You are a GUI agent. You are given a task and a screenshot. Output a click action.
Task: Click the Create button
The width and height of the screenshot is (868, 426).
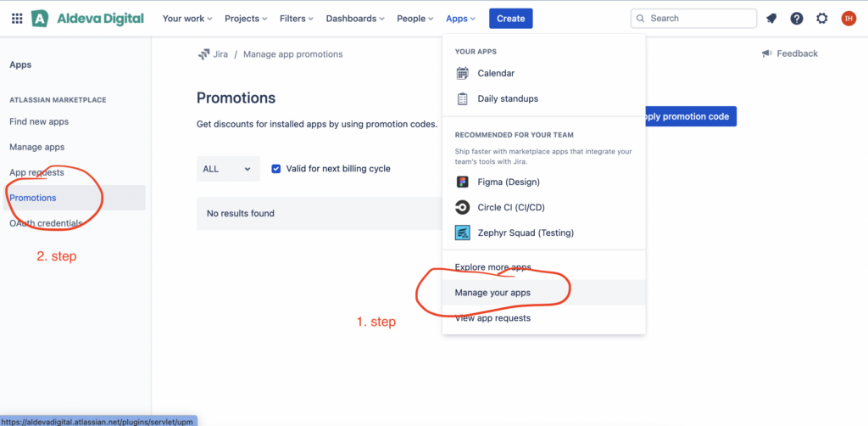coord(510,19)
